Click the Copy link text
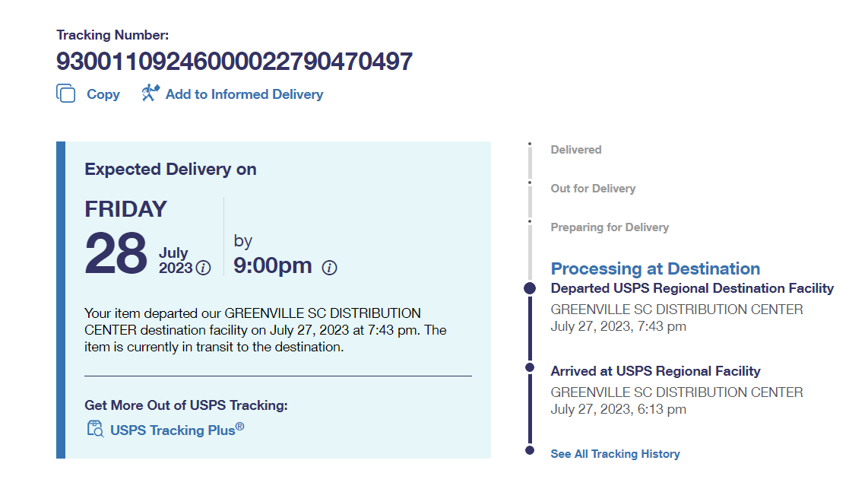This screenshot has height=489, width=868. click(103, 94)
